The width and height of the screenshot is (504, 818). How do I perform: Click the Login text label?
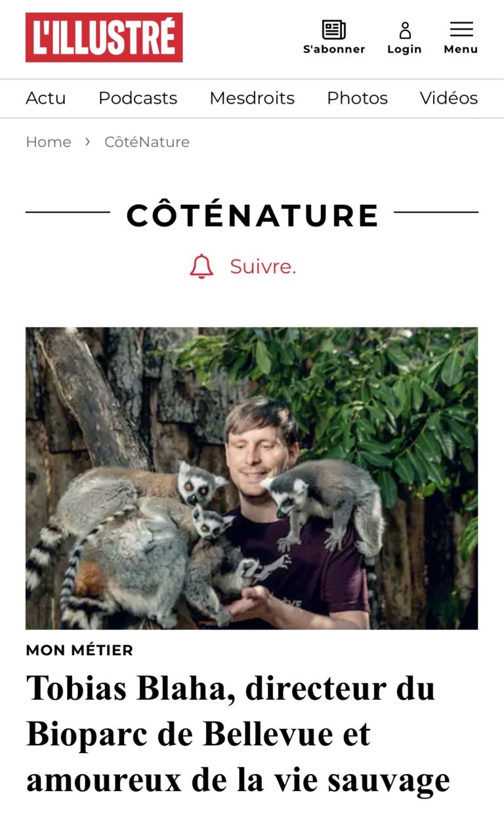pos(404,49)
